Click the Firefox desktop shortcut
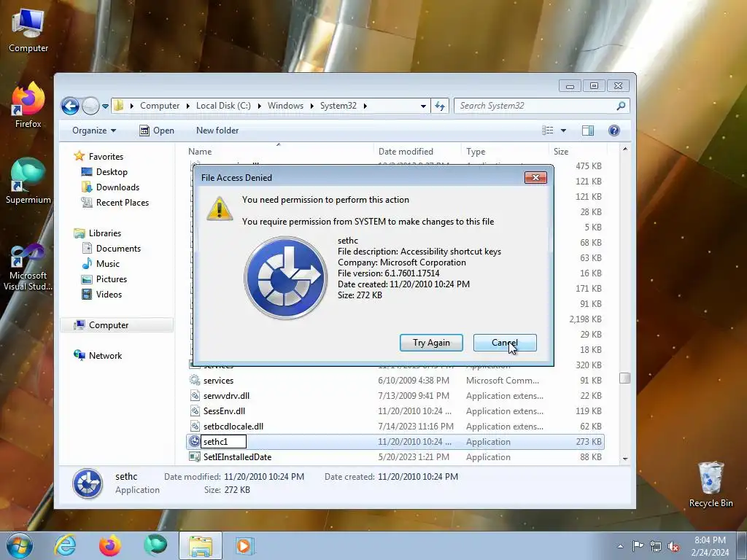 coord(28,105)
